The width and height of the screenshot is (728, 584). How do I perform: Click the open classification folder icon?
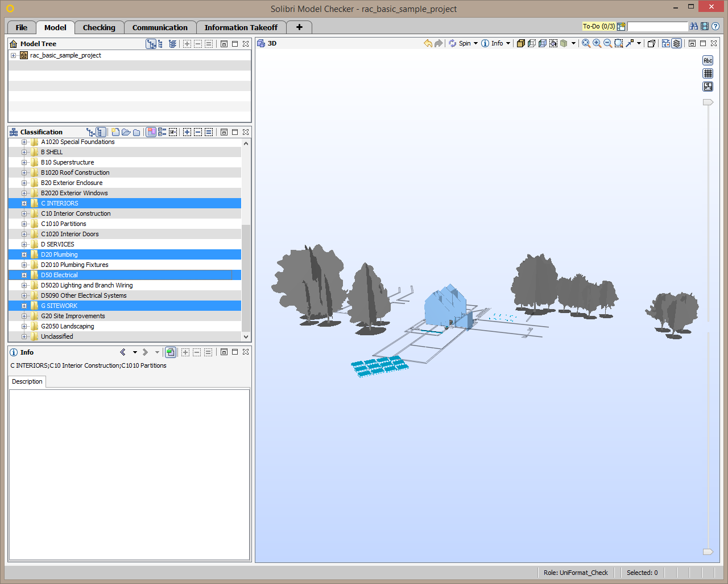click(126, 132)
